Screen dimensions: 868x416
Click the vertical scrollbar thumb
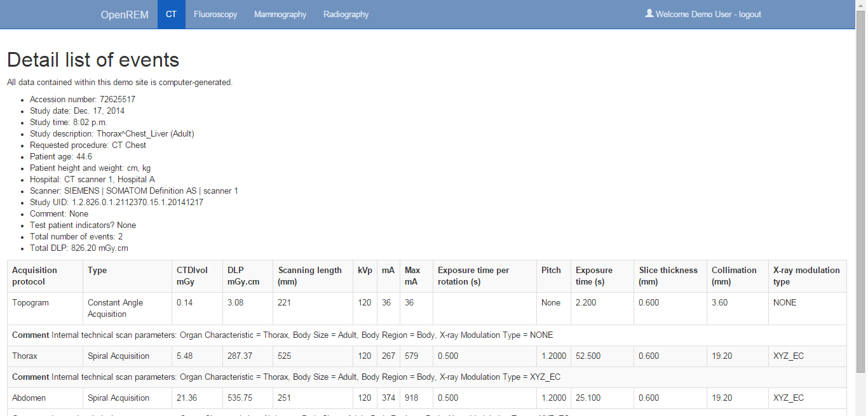[x=861, y=191]
